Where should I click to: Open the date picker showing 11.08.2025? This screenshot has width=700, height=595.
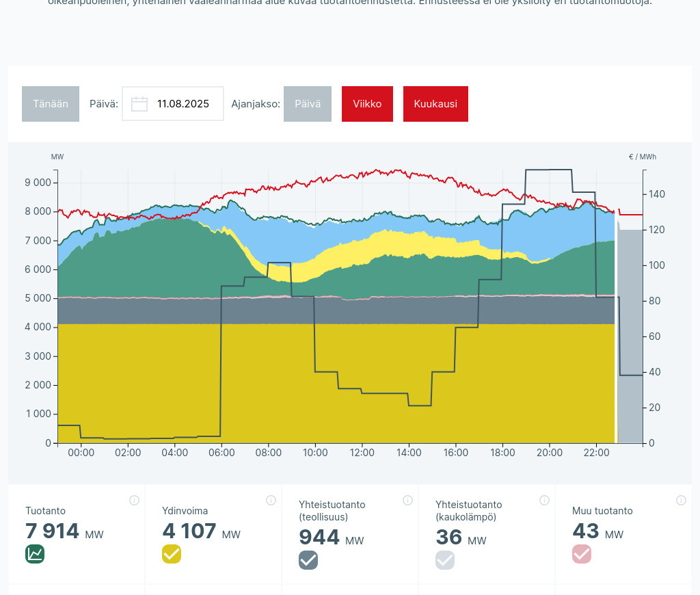(183, 104)
